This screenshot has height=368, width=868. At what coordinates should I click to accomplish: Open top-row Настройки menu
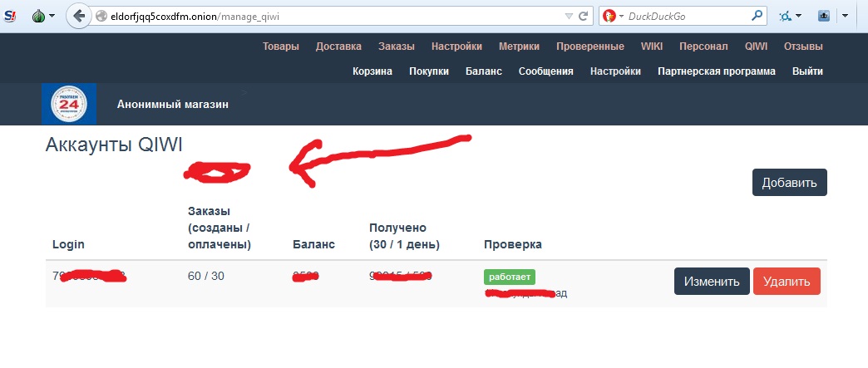pos(456,47)
